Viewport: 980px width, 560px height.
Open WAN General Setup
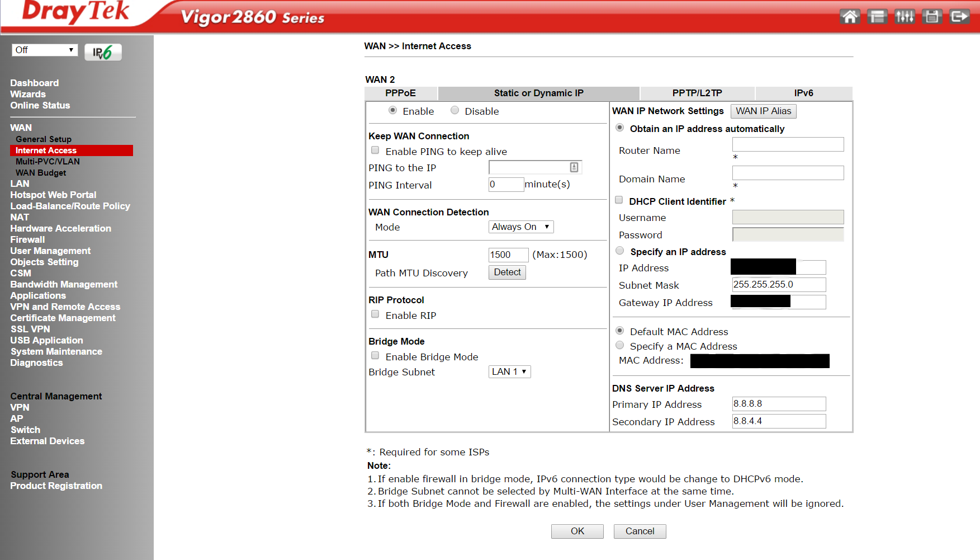click(44, 139)
